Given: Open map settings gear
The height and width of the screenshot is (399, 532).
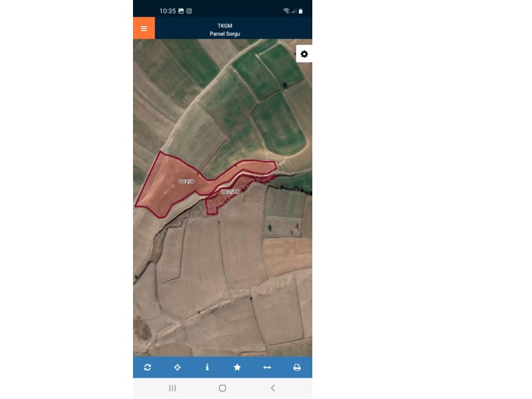Looking at the screenshot, I should 304,54.
